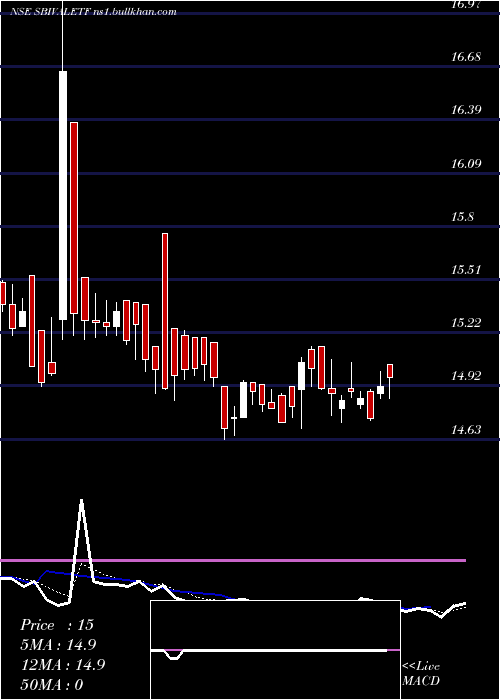Screen dimensions: 500x700
Task: Click the 15.8 price axis label
Action: tap(462, 217)
